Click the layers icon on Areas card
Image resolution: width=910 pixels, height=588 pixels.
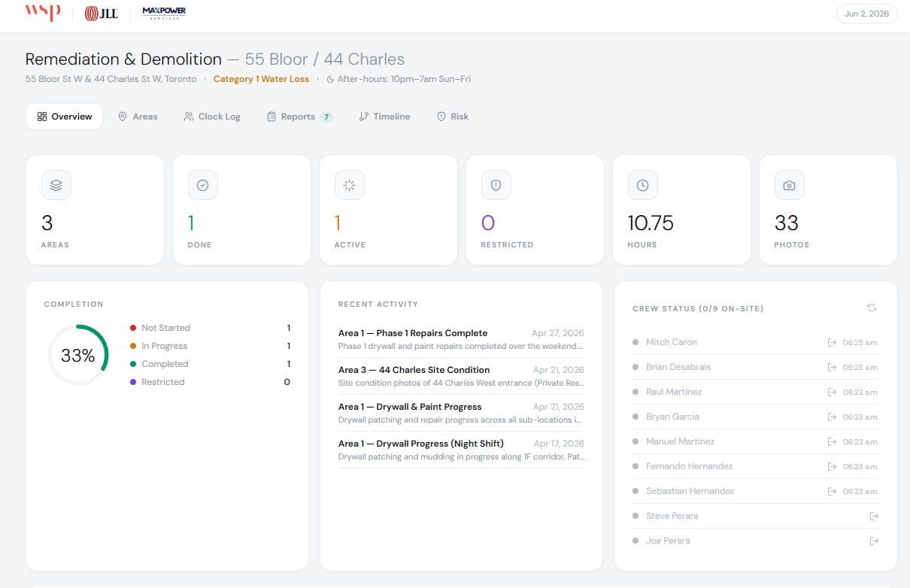tap(56, 185)
